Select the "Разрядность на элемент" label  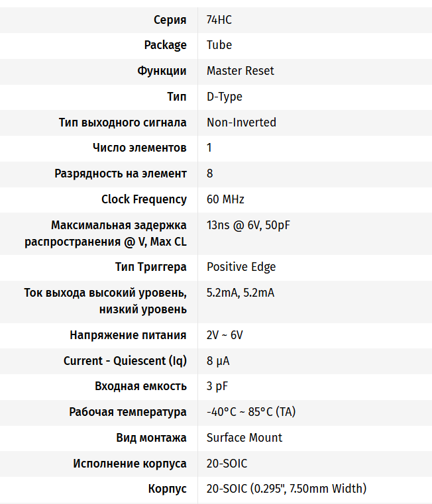[x=121, y=174]
